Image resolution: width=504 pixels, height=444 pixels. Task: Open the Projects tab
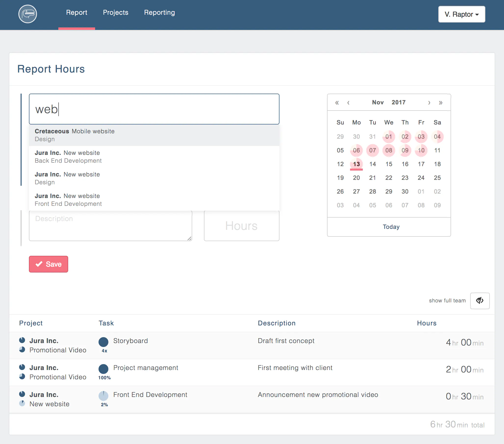[x=115, y=12]
